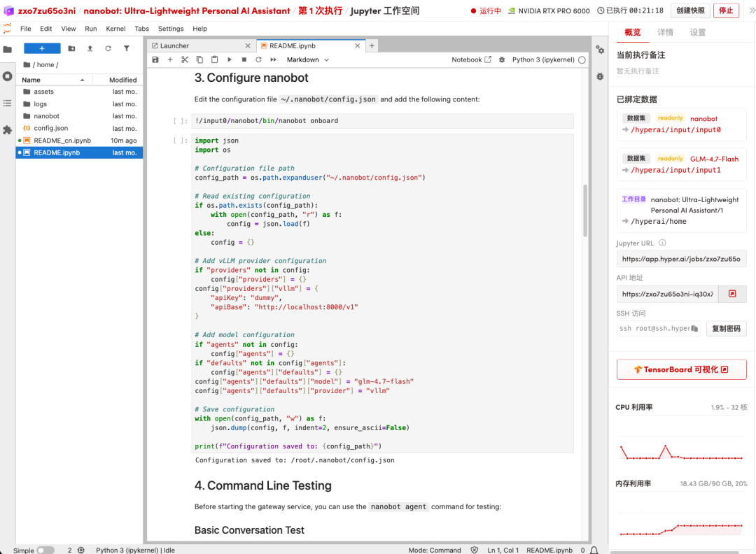756x554 pixels.
Task: Interrupt the kernel with stop icon
Action: (x=244, y=60)
